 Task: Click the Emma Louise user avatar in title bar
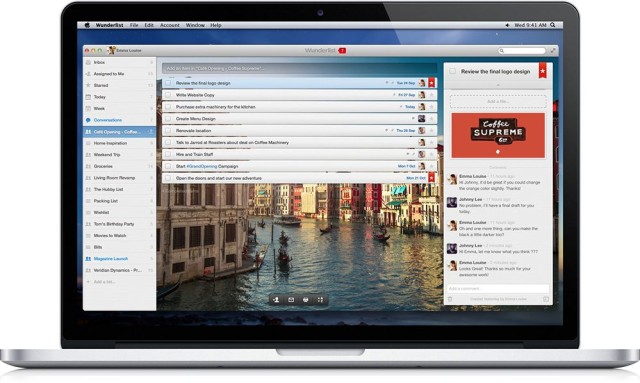111,50
